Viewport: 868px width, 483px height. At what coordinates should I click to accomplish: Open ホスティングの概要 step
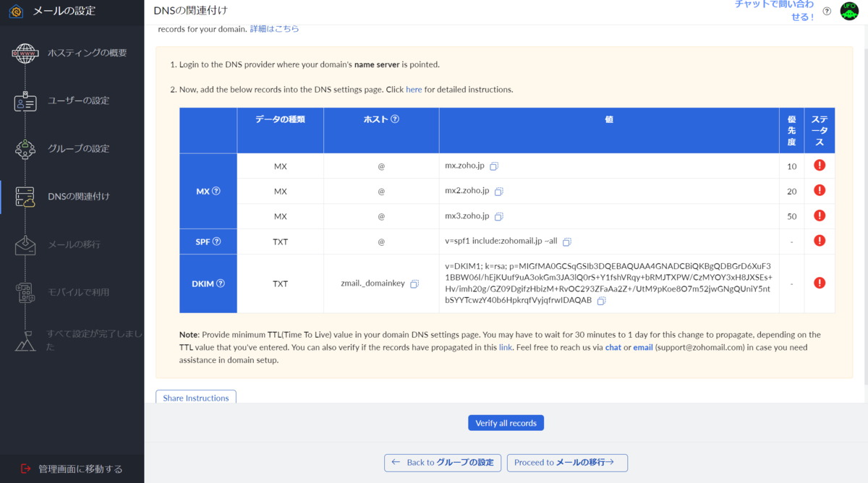tap(87, 53)
